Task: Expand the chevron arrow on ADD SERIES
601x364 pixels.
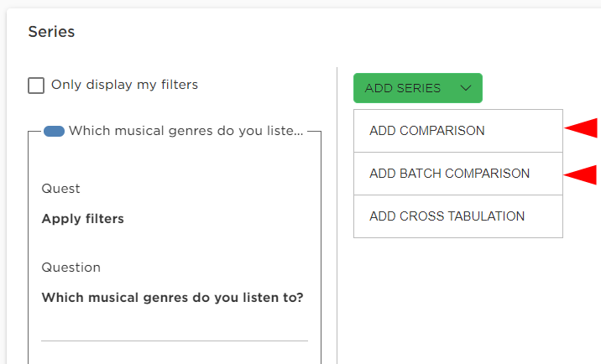Action: [x=466, y=88]
